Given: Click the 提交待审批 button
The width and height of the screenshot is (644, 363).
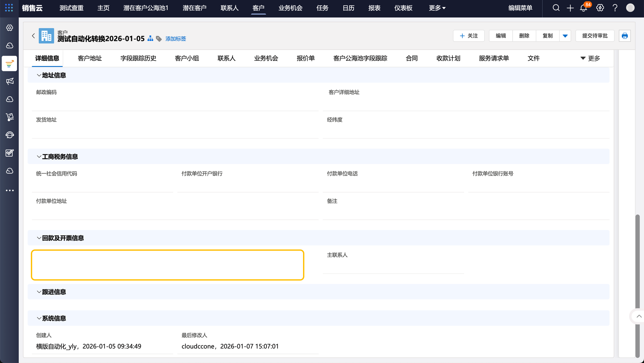Looking at the screenshot, I should click(x=595, y=36).
